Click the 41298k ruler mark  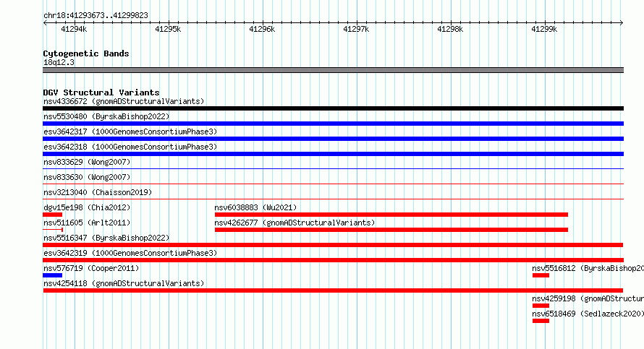pyautogui.click(x=450, y=29)
